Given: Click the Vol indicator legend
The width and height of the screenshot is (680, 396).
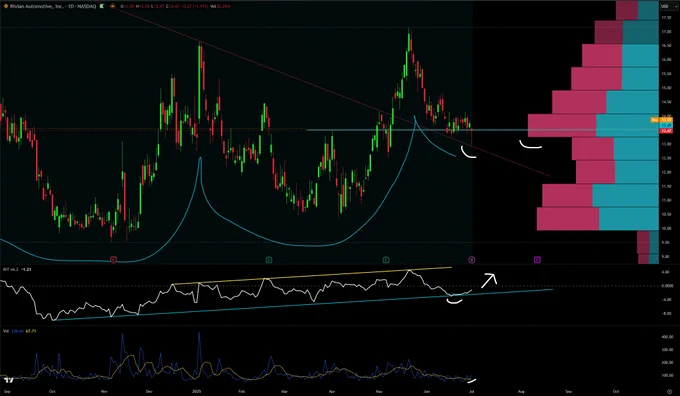Looking at the screenshot, I should tap(6, 331).
